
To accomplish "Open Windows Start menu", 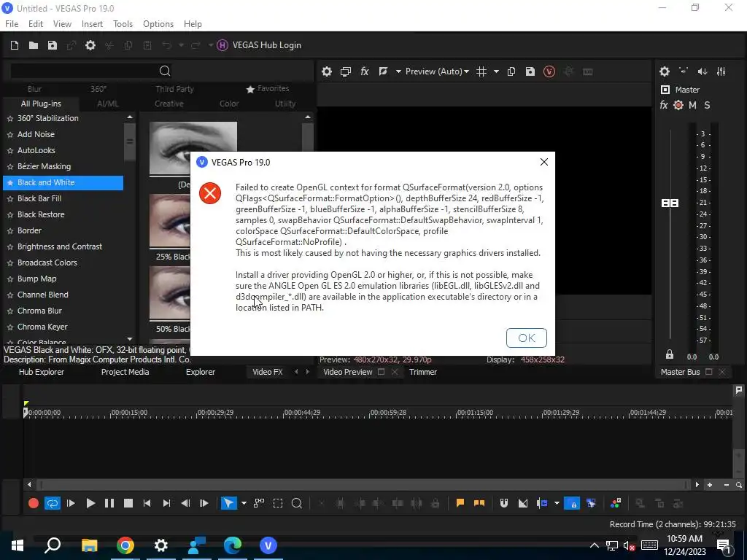I will (18, 545).
